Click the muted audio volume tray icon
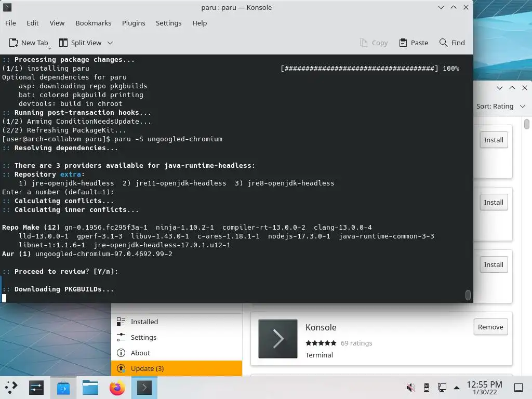 410,388
